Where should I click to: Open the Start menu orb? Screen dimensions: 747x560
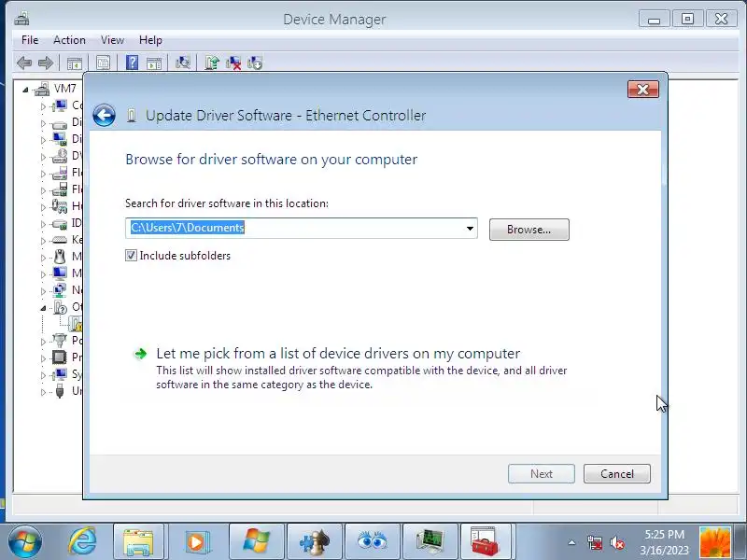pyautogui.click(x=25, y=541)
